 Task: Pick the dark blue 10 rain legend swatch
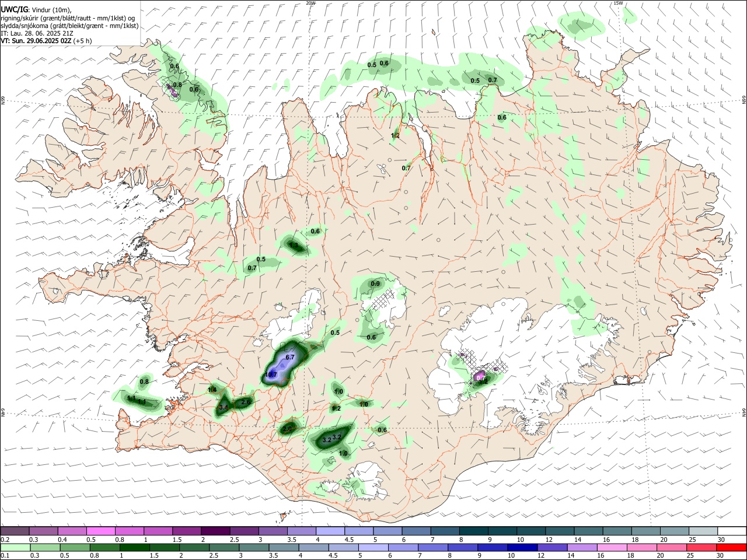coord(522,548)
